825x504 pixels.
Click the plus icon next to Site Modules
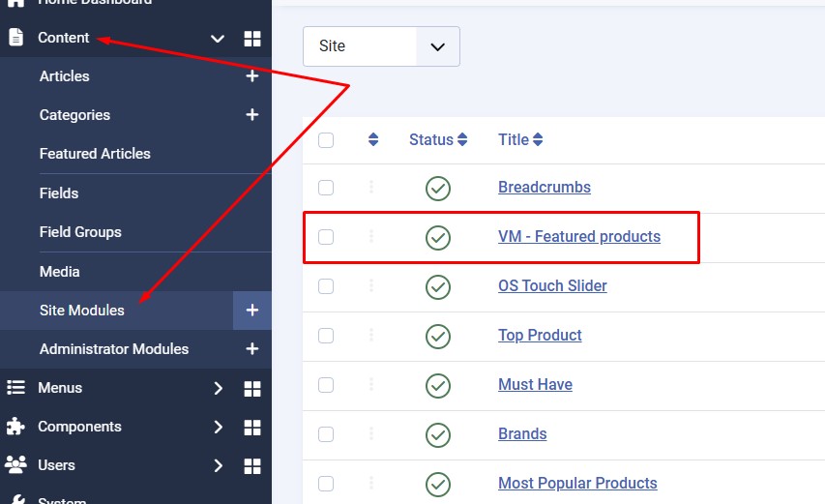(252, 311)
